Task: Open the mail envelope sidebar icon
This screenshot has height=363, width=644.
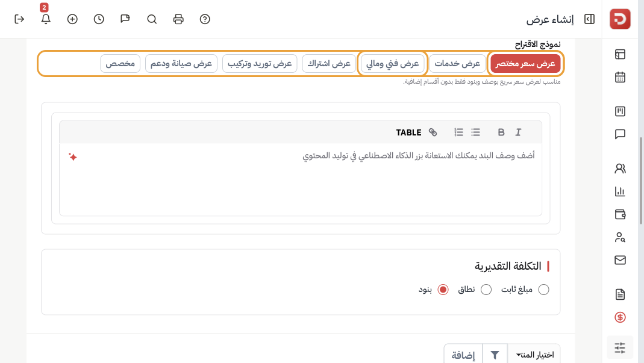Action: pos(620,260)
